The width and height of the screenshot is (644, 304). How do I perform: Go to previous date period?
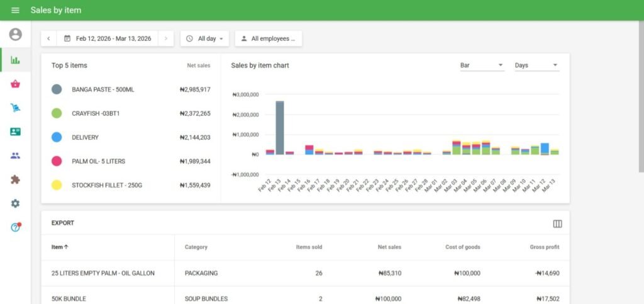[49, 38]
